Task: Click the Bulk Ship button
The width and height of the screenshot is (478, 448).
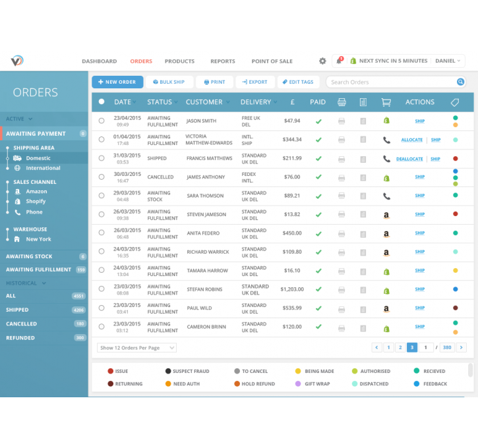Action: click(x=169, y=82)
